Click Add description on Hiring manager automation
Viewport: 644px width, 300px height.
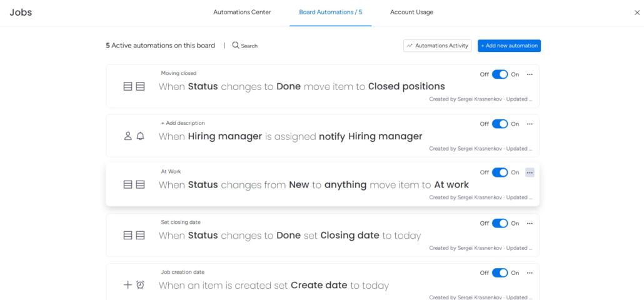pos(183,123)
